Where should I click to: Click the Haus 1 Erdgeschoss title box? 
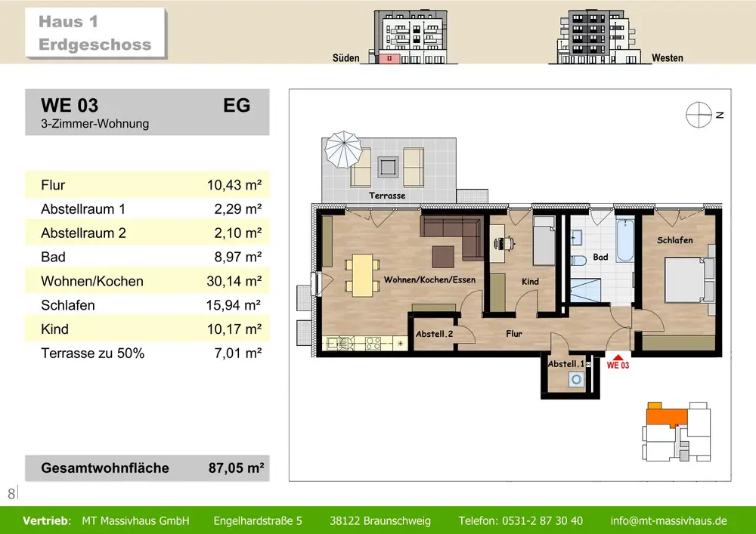94,34
